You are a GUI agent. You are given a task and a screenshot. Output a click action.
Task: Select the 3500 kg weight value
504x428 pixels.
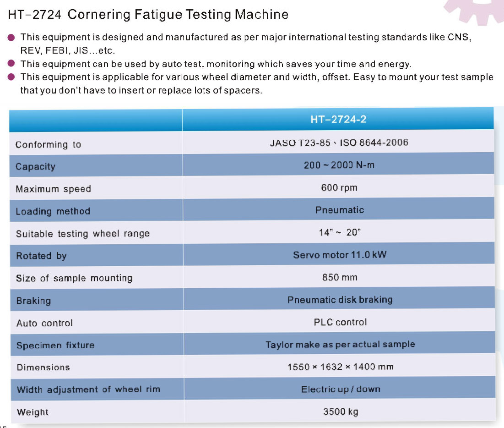(x=341, y=412)
